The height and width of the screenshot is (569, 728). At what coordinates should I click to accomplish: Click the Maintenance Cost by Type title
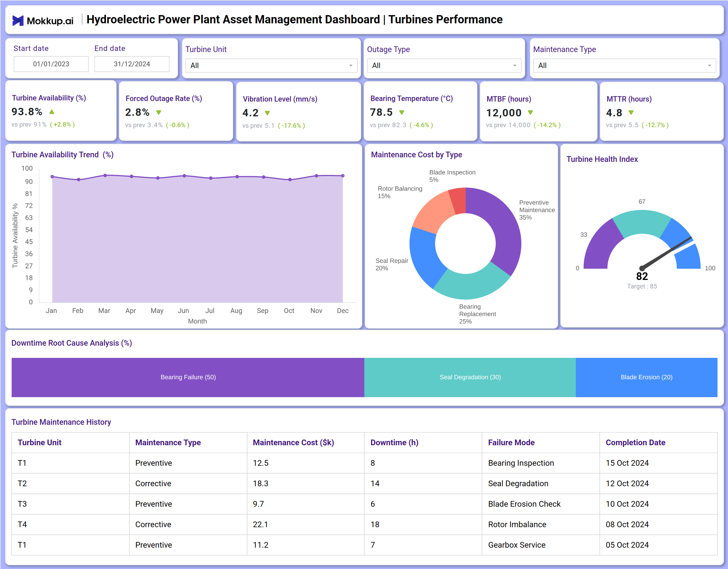point(416,155)
